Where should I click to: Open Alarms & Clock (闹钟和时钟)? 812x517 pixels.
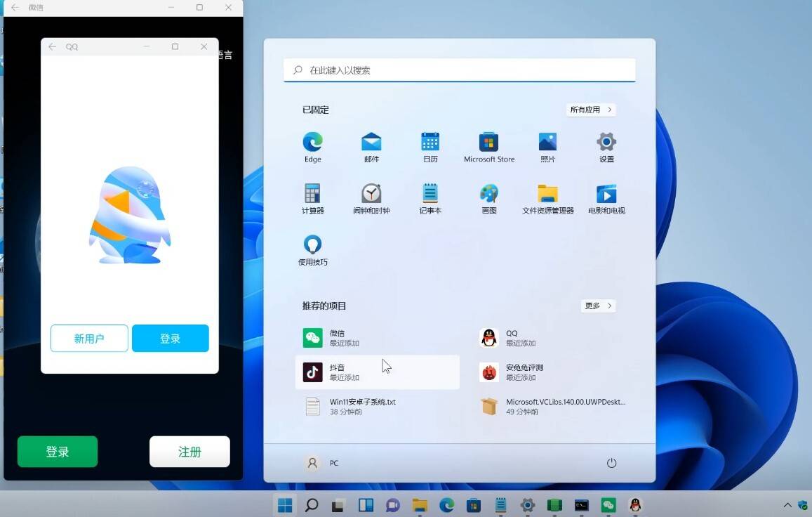coord(371,199)
